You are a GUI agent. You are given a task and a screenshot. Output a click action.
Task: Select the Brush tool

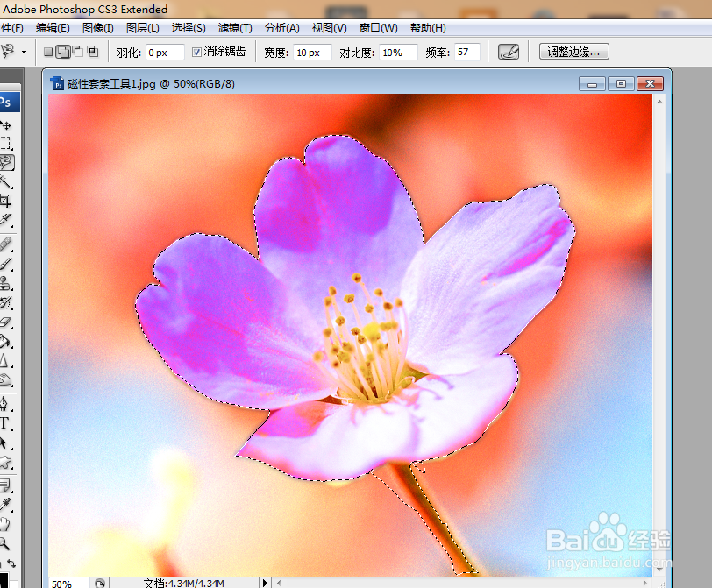pos(6,264)
